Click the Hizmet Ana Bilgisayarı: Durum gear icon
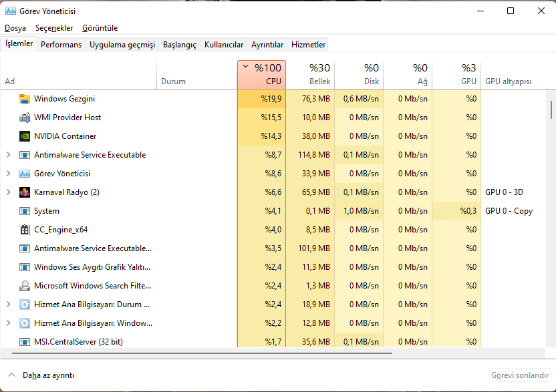The width and height of the screenshot is (556, 392). tap(25, 305)
